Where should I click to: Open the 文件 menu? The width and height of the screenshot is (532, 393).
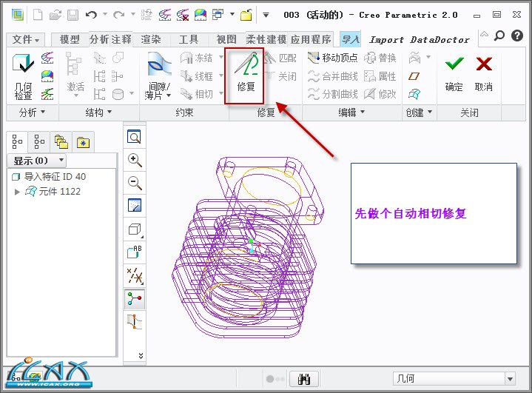pos(27,39)
